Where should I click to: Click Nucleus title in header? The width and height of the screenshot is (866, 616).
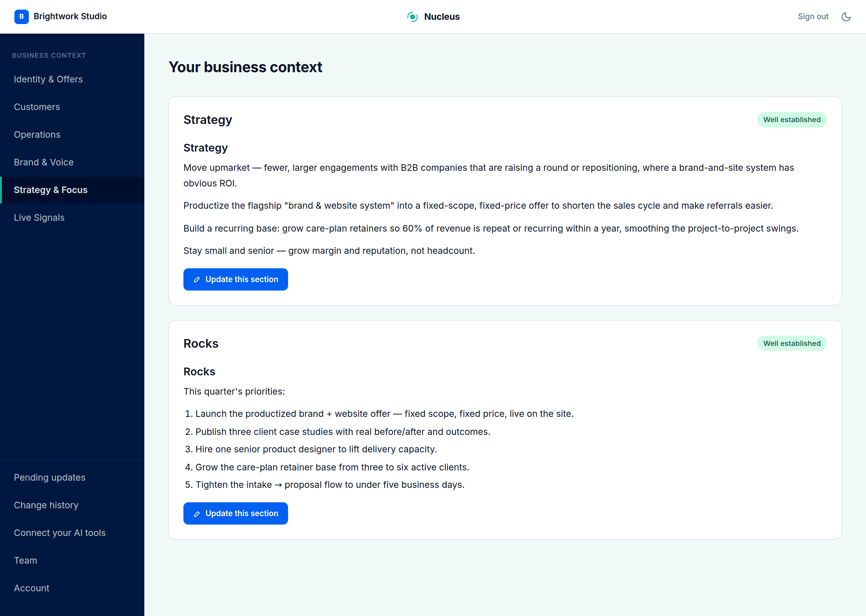[x=442, y=17]
